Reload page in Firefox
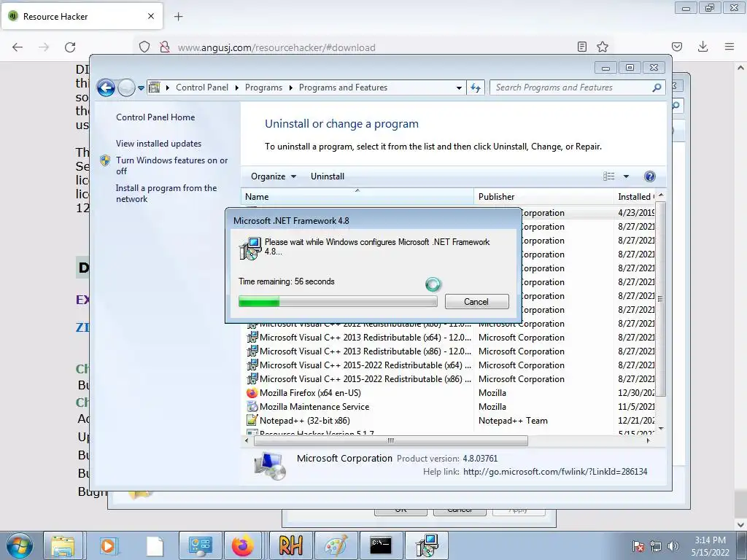The width and height of the screenshot is (747, 560). click(x=70, y=47)
